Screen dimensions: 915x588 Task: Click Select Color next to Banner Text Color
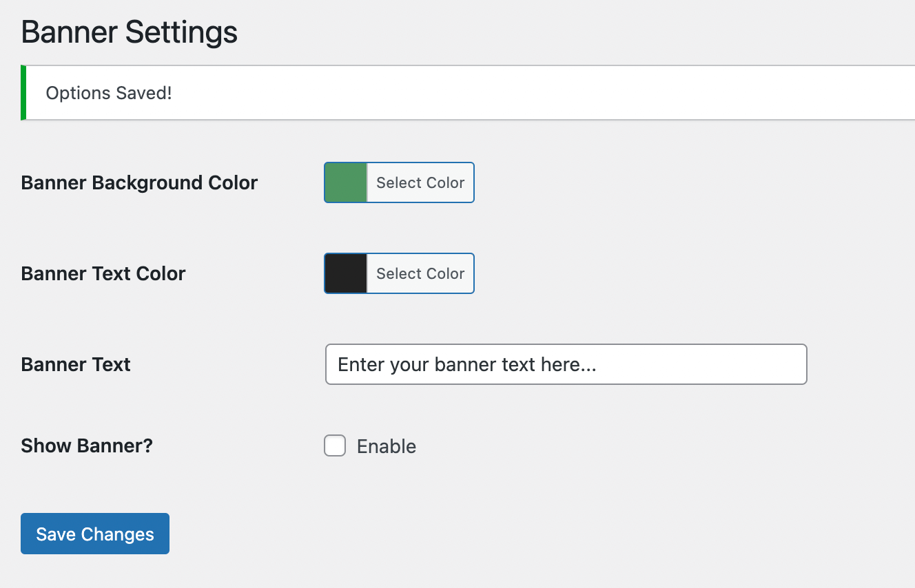pos(420,273)
